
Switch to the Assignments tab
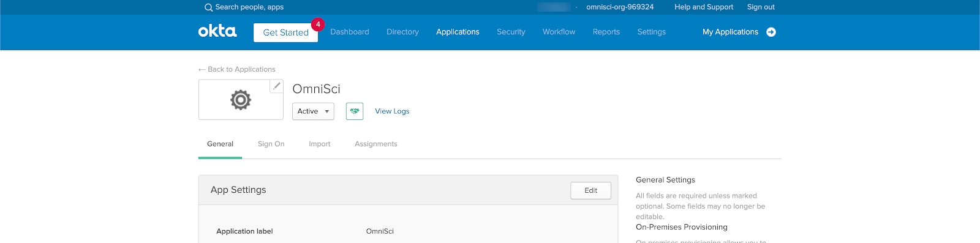pos(376,144)
